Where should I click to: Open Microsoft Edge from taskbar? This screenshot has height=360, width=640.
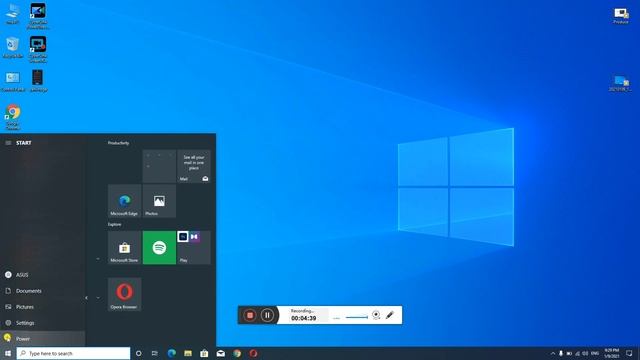tap(171, 353)
